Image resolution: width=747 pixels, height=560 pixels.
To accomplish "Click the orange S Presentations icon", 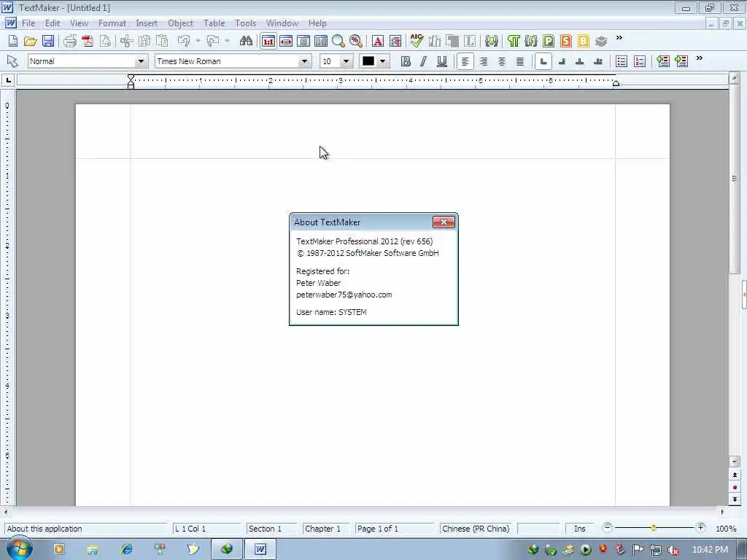I will tap(566, 42).
